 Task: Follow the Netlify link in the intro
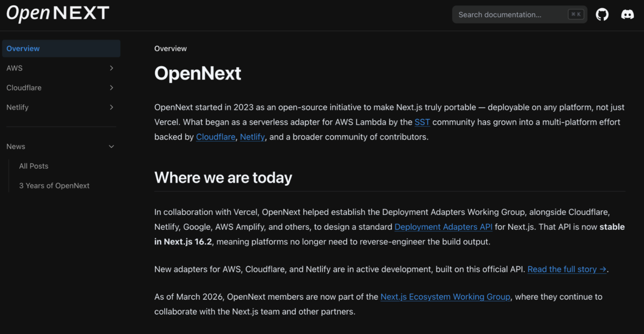252,137
